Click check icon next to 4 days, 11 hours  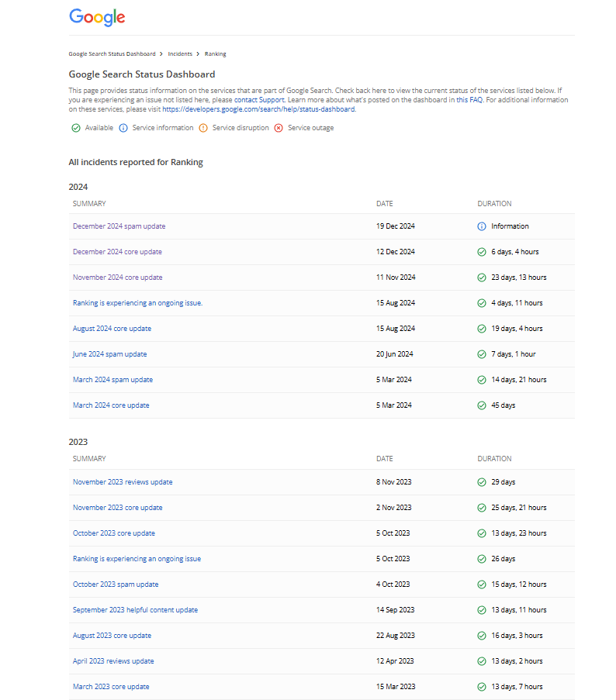coord(482,303)
